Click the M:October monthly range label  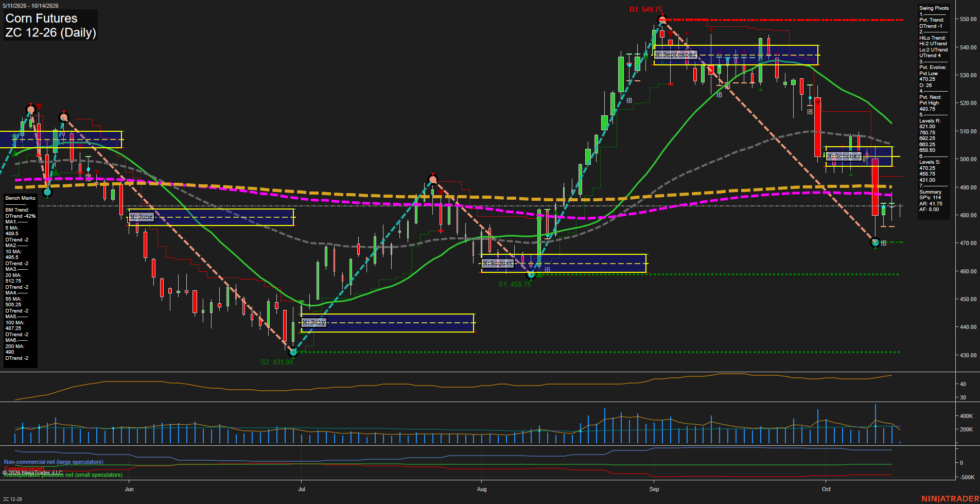tap(844, 156)
